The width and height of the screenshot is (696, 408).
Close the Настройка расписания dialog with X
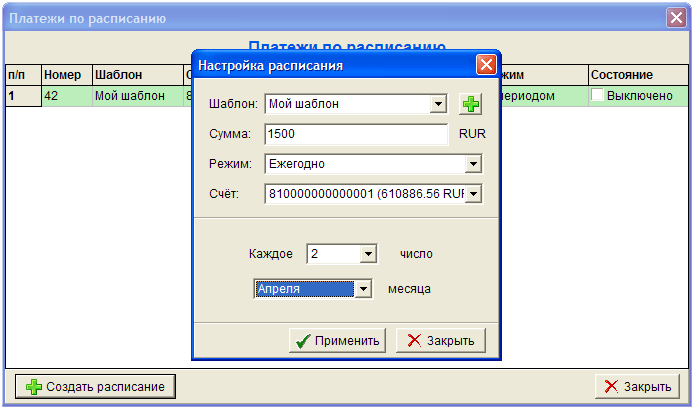coord(486,66)
